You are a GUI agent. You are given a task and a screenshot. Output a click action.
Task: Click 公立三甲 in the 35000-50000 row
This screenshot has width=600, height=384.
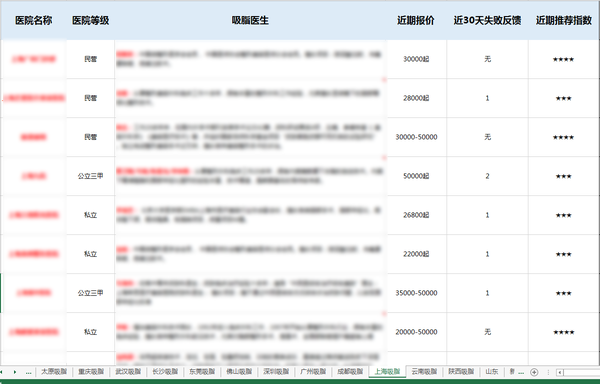click(x=91, y=293)
